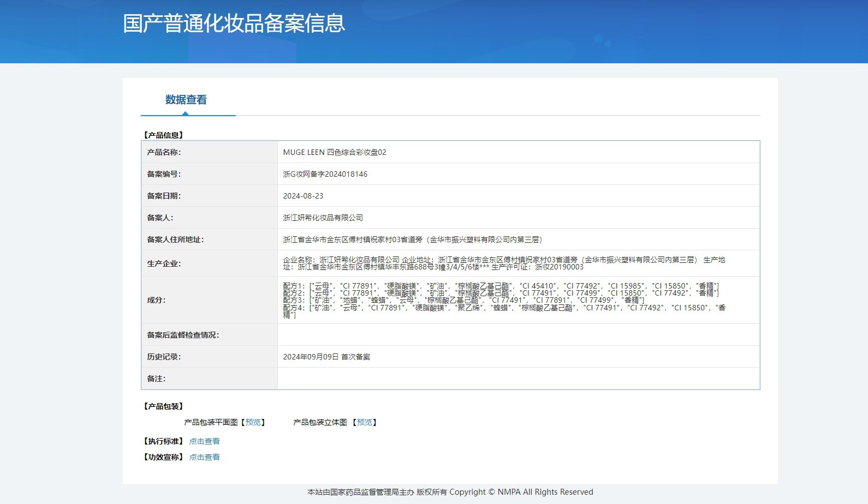
Task: Click the 历史记录 row label
Action: (x=164, y=357)
